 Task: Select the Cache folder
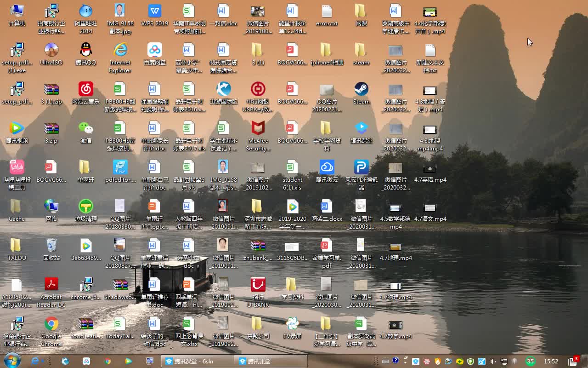17,211
